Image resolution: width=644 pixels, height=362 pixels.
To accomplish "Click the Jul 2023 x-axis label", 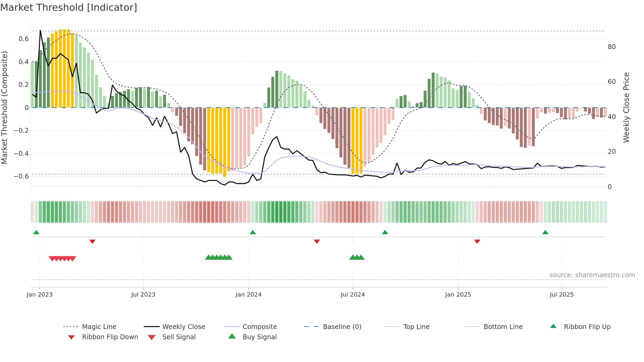I will pyautogui.click(x=143, y=294).
